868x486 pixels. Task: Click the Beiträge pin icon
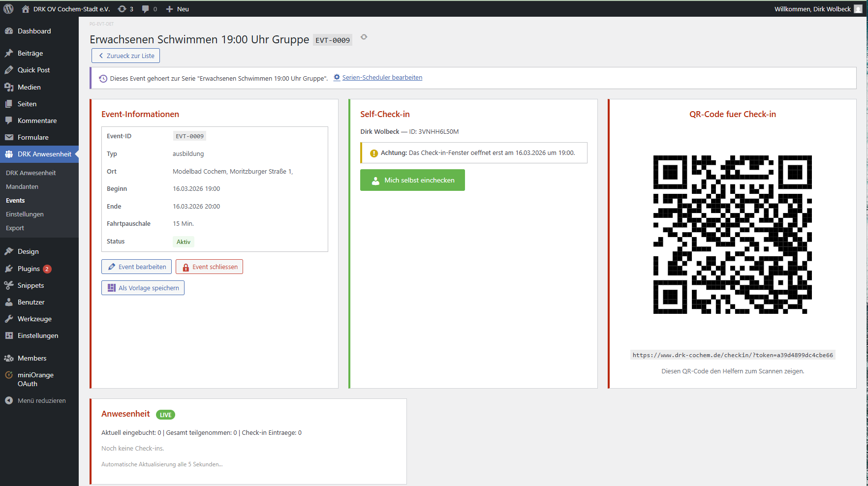click(9, 53)
